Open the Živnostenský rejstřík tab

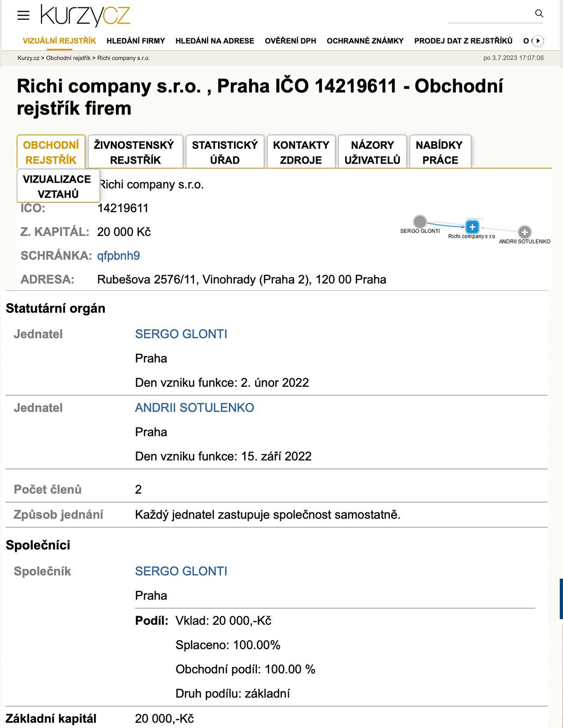135,152
